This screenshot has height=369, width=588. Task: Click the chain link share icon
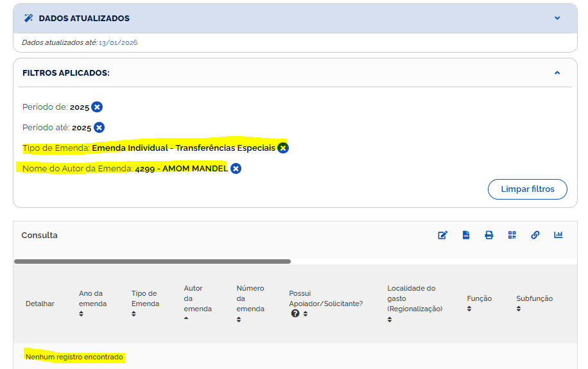tap(535, 236)
